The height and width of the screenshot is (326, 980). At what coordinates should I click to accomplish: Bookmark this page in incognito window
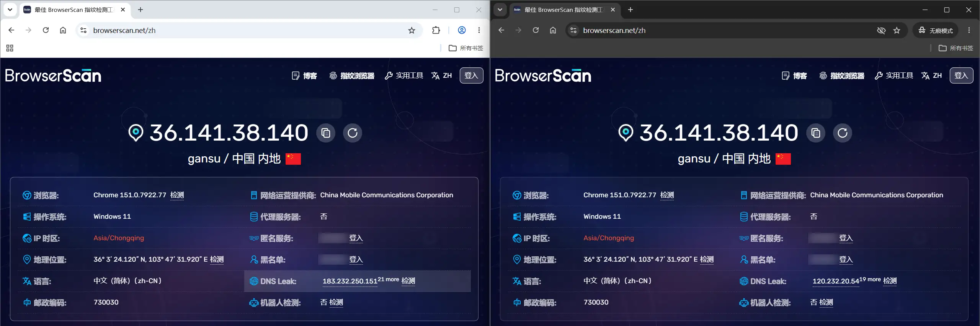897,30
